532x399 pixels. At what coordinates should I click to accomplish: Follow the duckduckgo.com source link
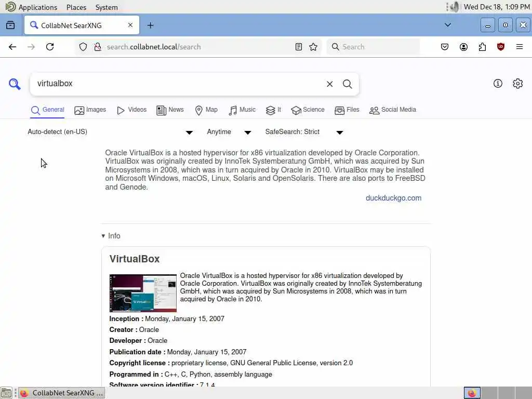click(x=393, y=198)
